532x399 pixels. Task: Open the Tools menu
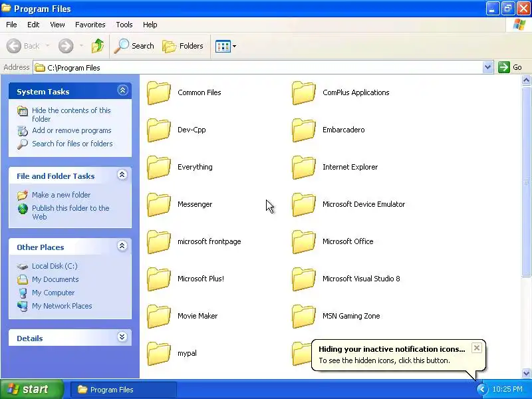[124, 25]
